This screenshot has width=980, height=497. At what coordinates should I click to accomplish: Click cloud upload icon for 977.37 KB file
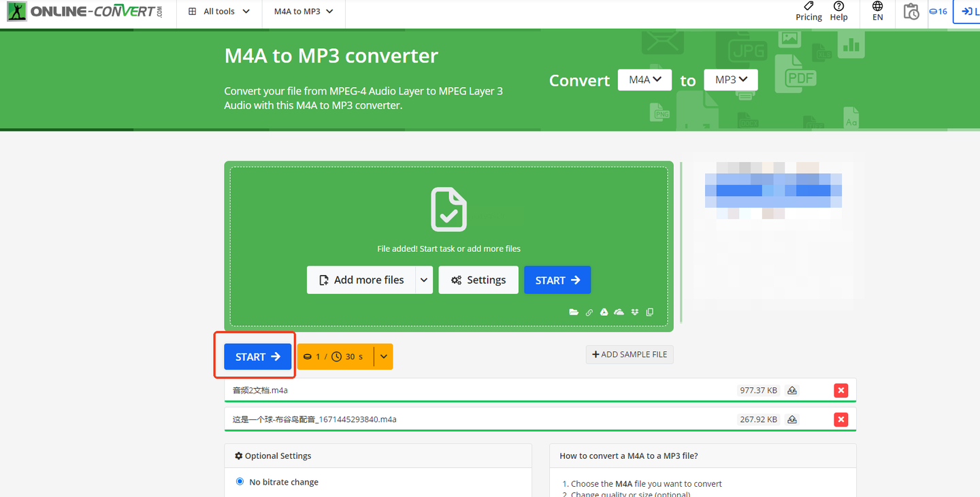(x=792, y=391)
